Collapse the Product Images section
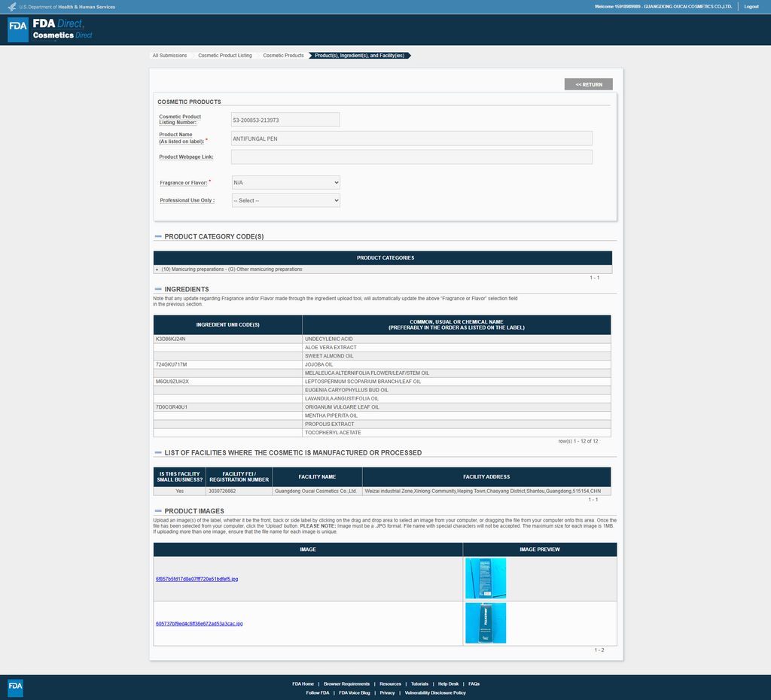This screenshot has width=771, height=700. coord(158,511)
